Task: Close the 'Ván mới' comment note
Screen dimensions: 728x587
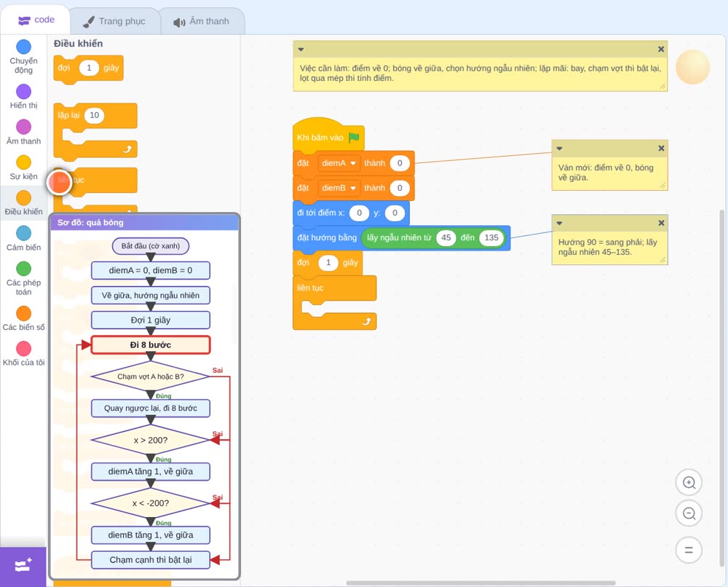Action: pos(661,149)
